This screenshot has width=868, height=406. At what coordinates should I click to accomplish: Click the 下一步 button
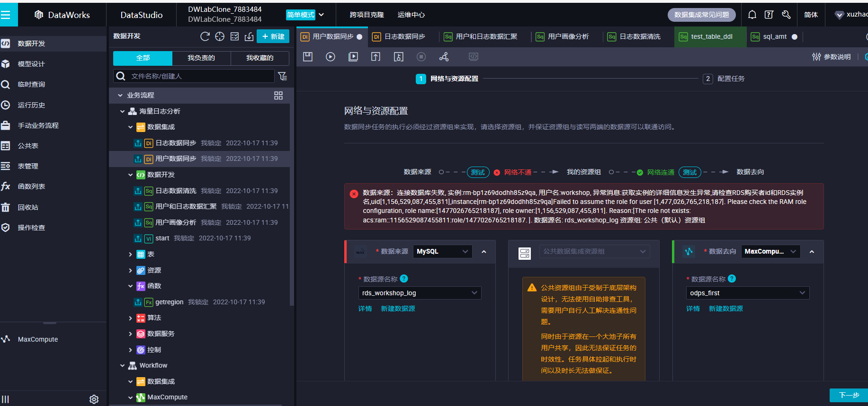[849, 395]
